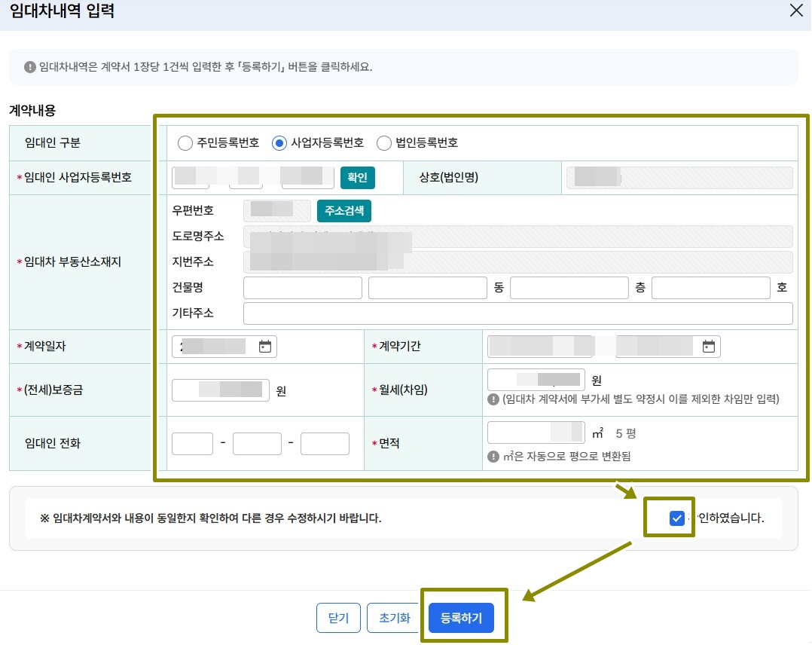812x645 pixels.
Task: Click the 기타주소 input field
Action: 518,313
